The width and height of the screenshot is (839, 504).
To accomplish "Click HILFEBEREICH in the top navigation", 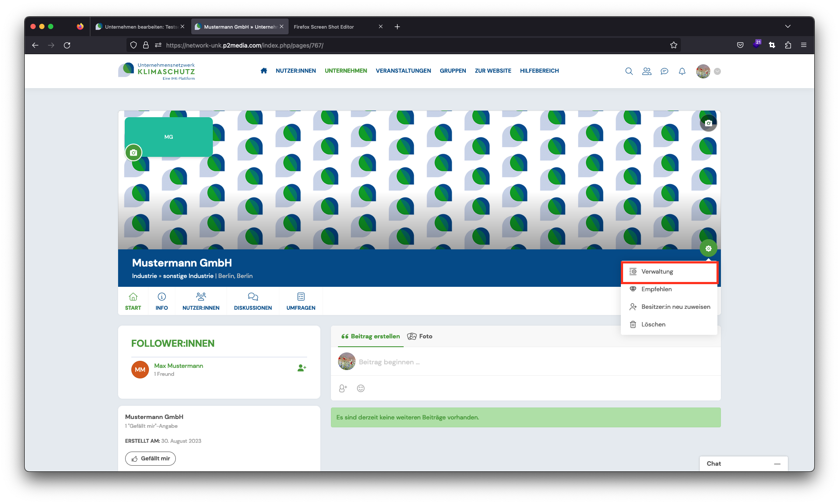I will [x=539, y=70].
